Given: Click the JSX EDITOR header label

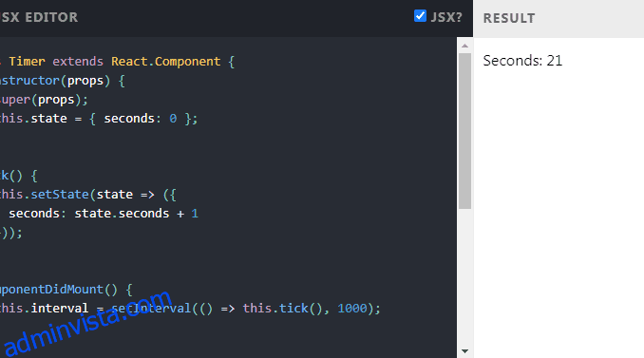Looking at the screenshot, I should pos(39,17).
